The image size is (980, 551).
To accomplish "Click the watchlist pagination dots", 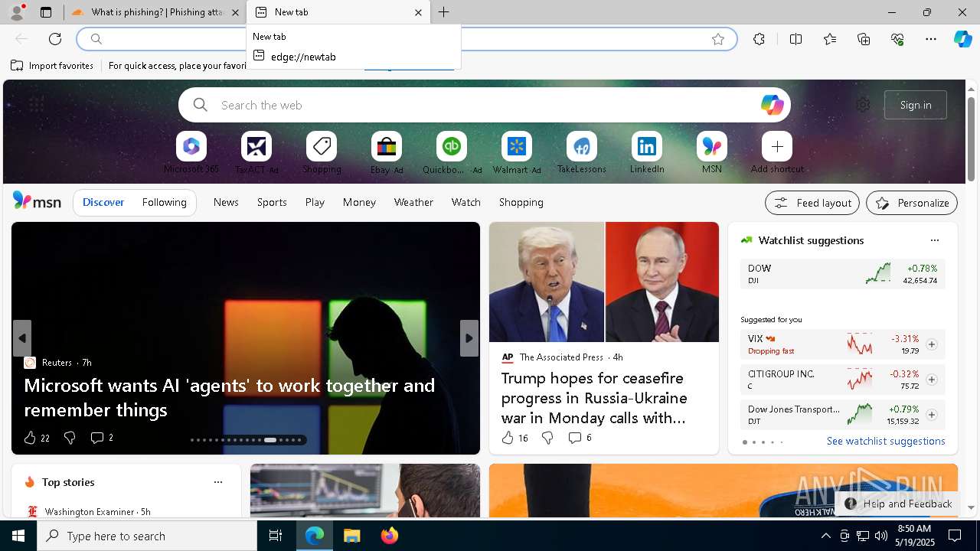I will 763,442.
